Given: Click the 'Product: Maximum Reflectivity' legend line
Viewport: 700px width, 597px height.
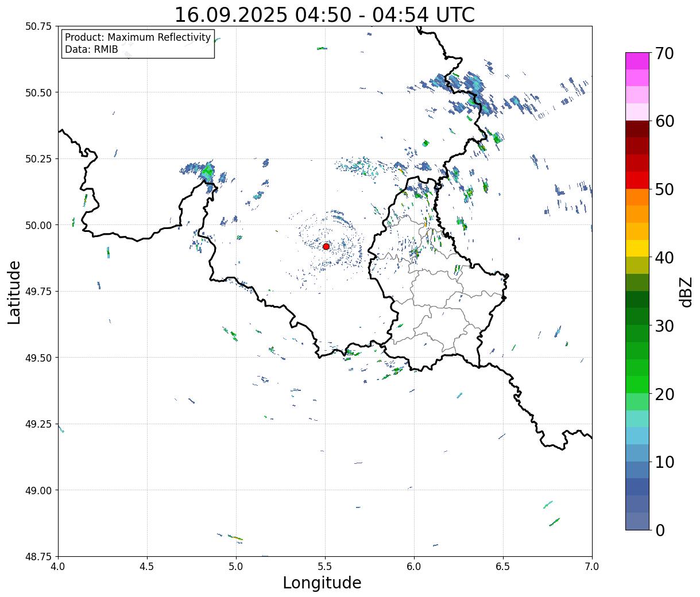Looking at the screenshot, I should click(138, 37).
